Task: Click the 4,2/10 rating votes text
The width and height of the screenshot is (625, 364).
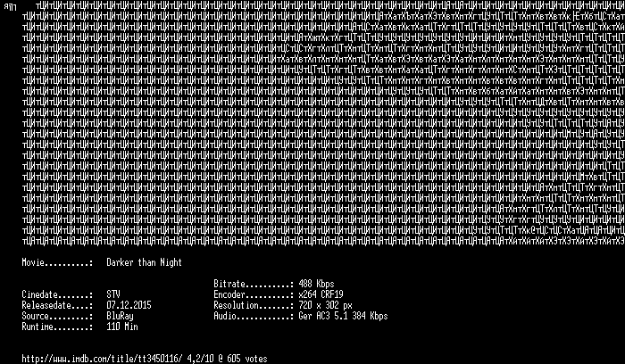Action: click(227, 359)
